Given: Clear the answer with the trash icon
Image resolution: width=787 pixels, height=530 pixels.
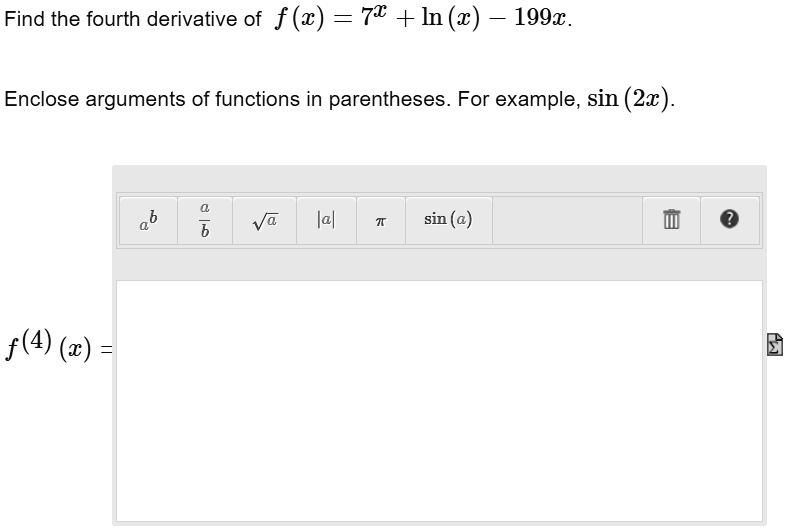Looking at the screenshot, I should [x=672, y=220].
